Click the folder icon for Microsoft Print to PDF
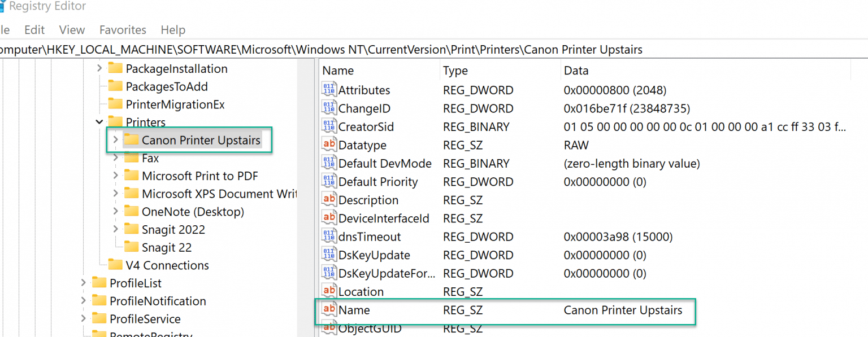 point(132,176)
